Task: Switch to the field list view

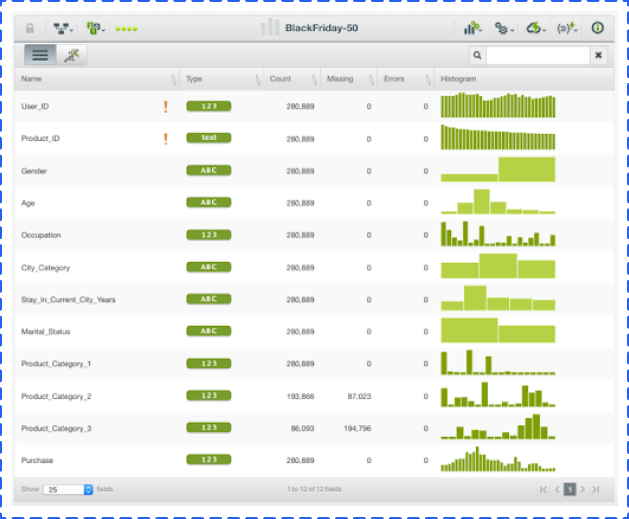Action: pyautogui.click(x=40, y=56)
